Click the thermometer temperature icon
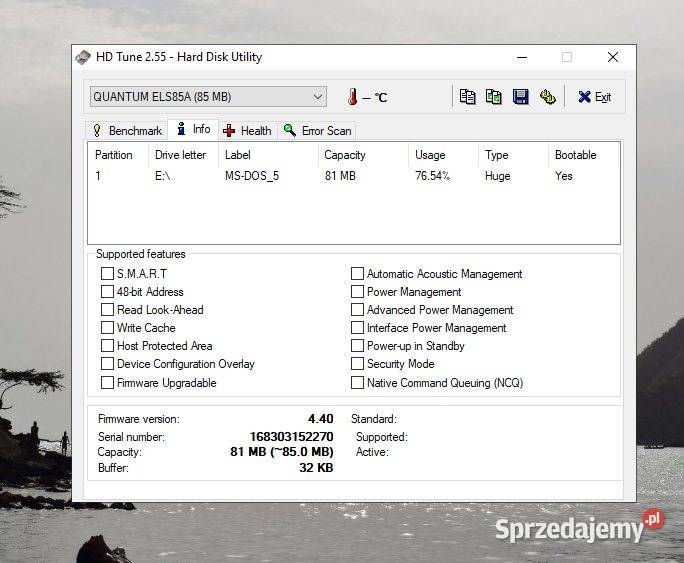The image size is (684, 563). tap(352, 96)
